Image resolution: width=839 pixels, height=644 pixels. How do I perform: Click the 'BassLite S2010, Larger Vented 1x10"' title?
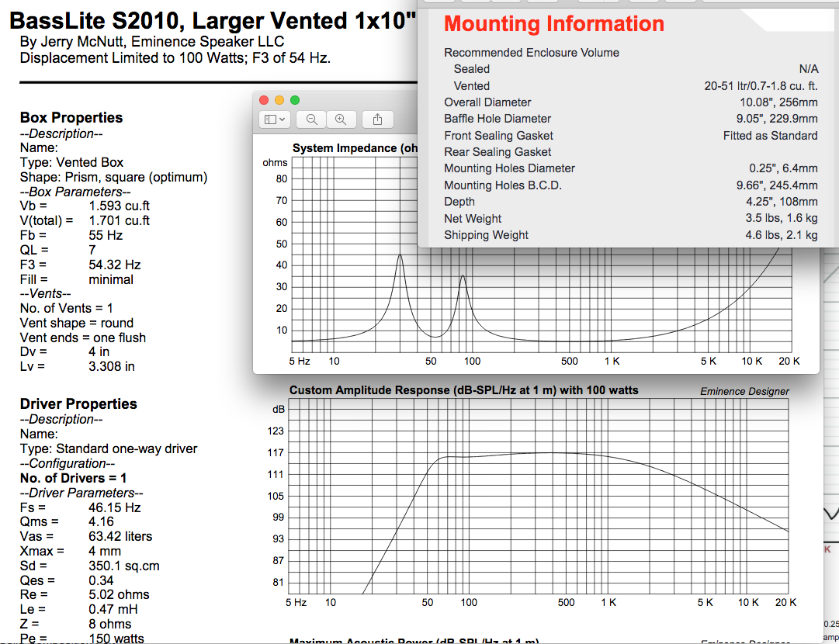click(213, 21)
